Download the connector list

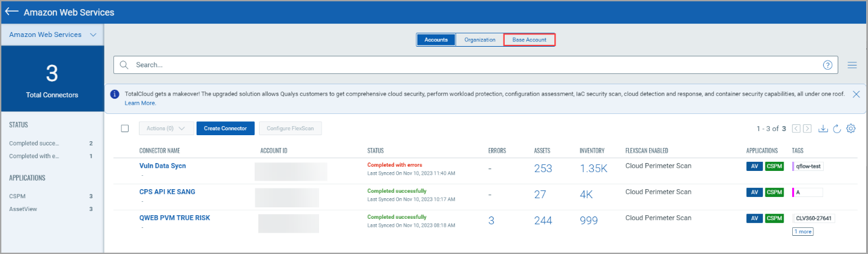pos(823,129)
